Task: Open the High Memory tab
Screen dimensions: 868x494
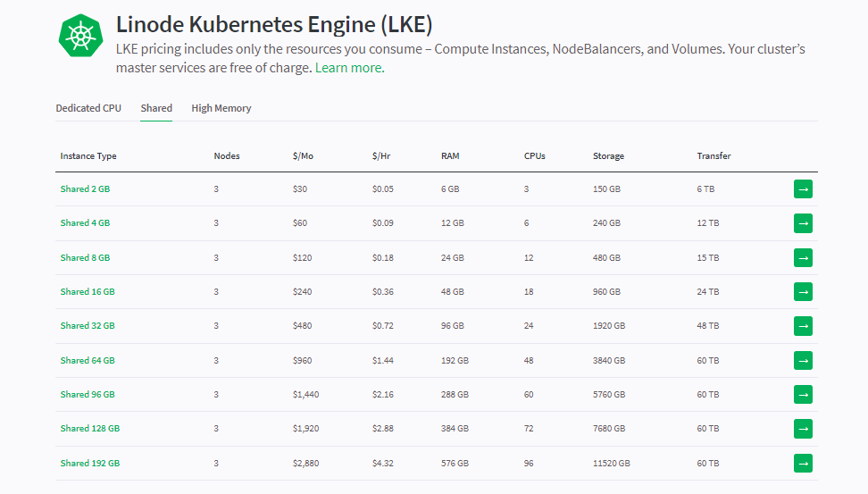Action: click(221, 108)
